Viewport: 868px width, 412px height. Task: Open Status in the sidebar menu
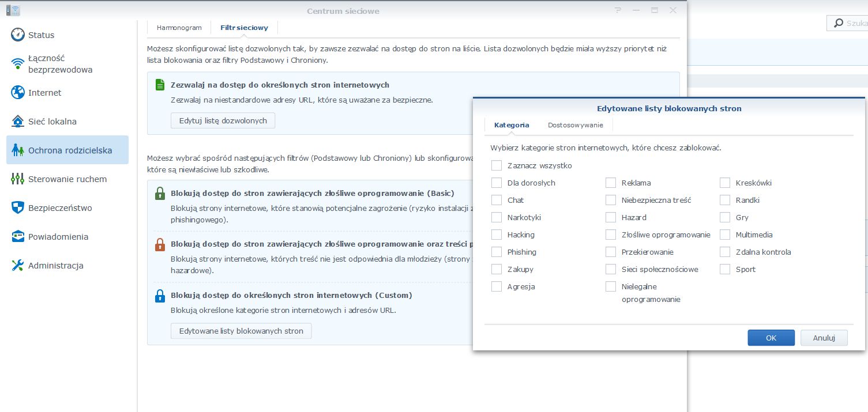click(67, 35)
